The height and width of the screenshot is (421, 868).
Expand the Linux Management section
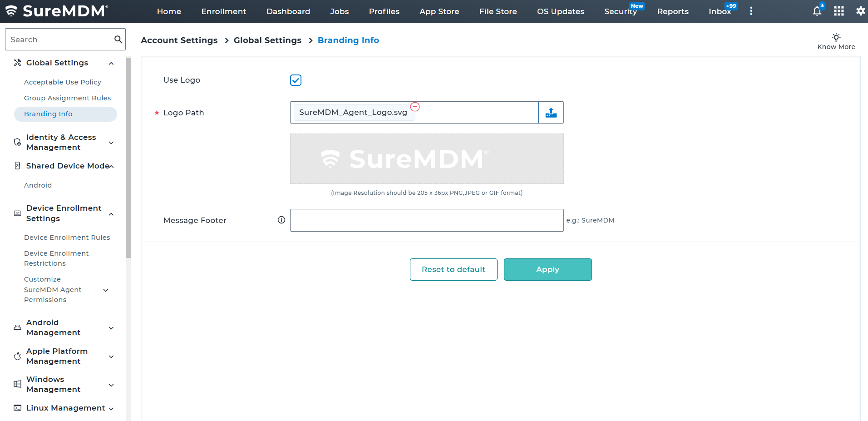(111, 409)
